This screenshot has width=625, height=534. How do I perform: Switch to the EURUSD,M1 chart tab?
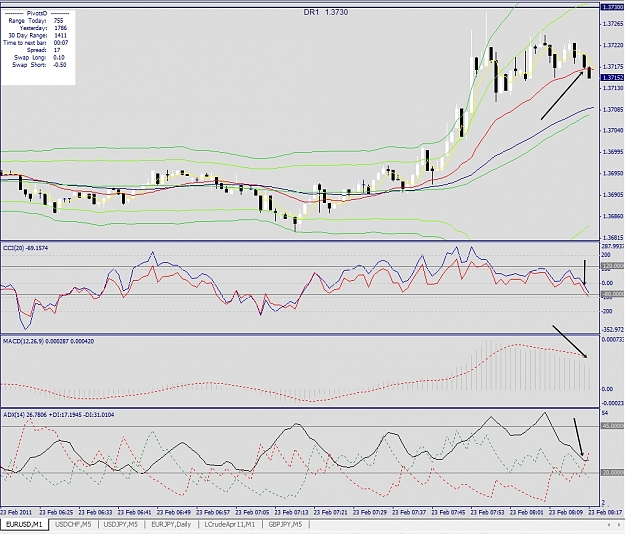(x=24, y=524)
